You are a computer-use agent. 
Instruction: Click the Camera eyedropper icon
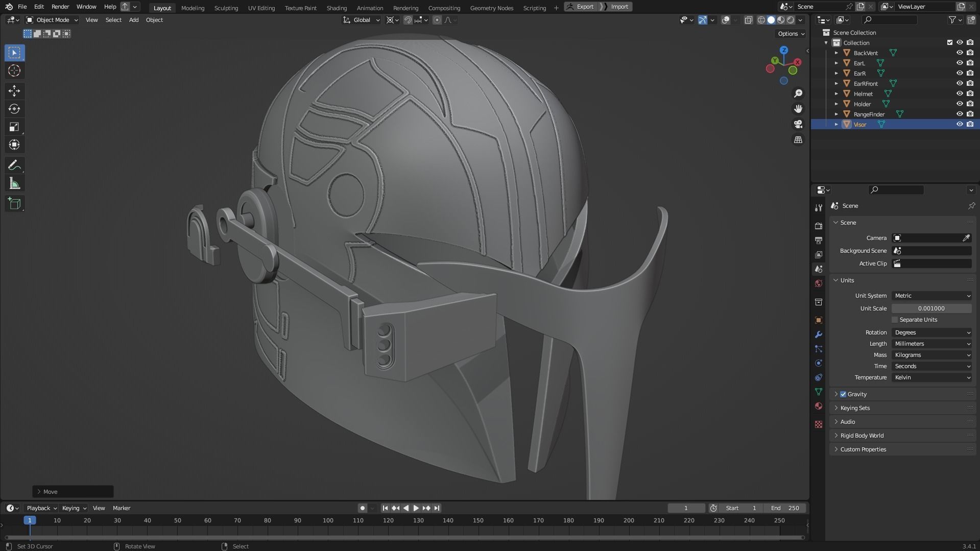(x=966, y=238)
